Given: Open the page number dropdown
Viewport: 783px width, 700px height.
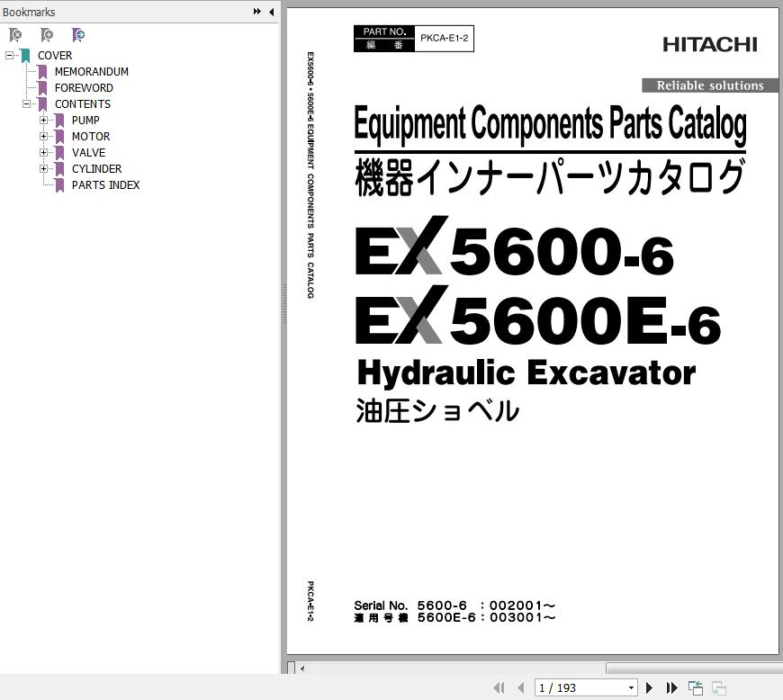Looking at the screenshot, I should [x=631, y=687].
